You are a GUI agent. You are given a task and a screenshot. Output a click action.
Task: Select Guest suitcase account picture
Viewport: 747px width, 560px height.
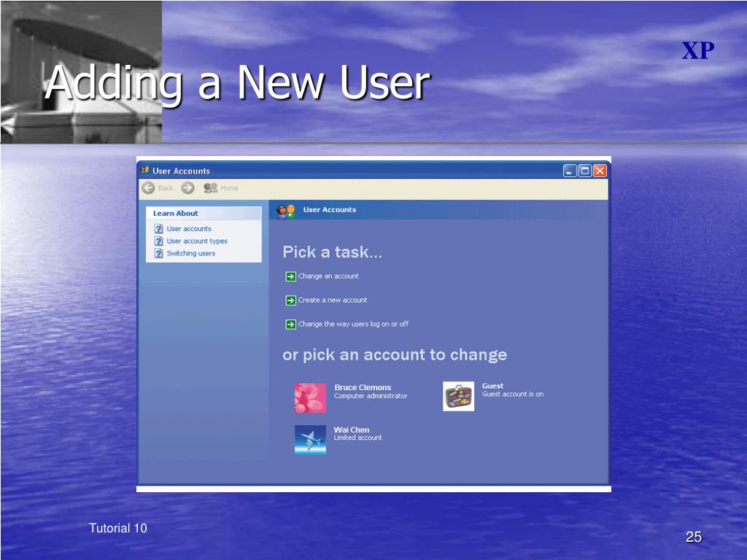click(458, 396)
